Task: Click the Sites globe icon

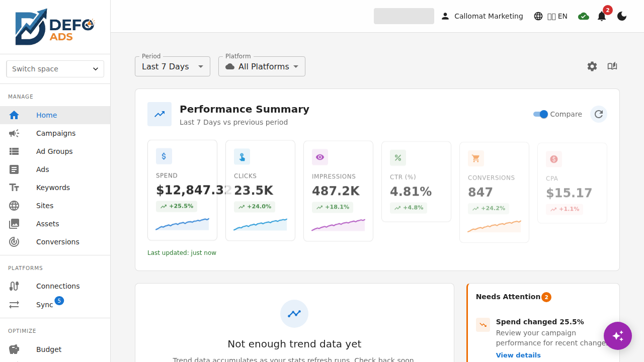Action: click(x=14, y=206)
